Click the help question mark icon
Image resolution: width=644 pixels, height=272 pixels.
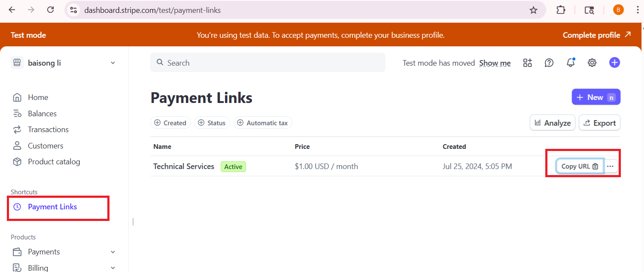549,63
